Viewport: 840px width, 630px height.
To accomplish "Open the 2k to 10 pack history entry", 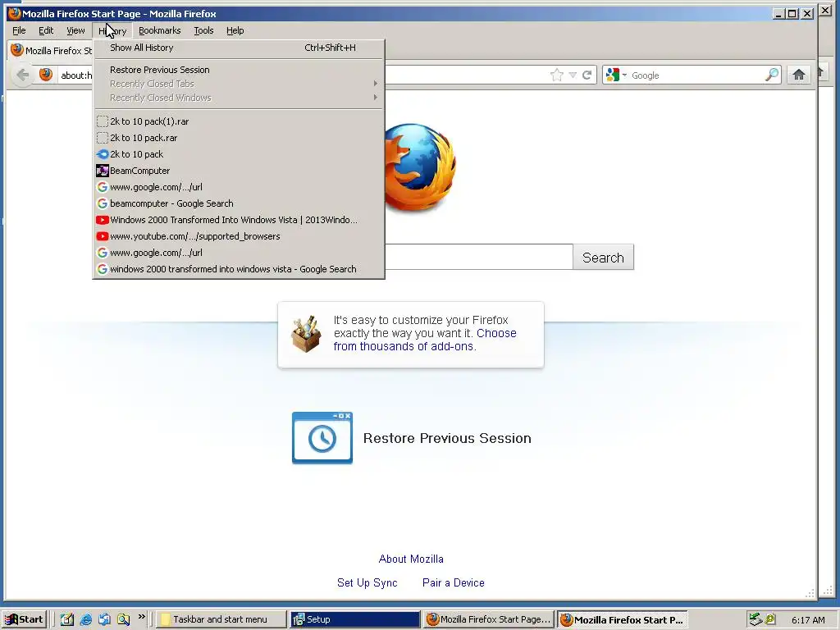I will coord(239,154).
